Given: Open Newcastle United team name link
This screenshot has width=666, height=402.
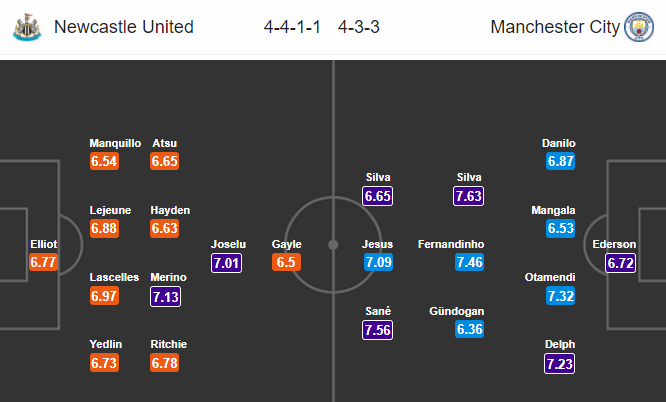Looking at the screenshot, I should click(x=124, y=27).
